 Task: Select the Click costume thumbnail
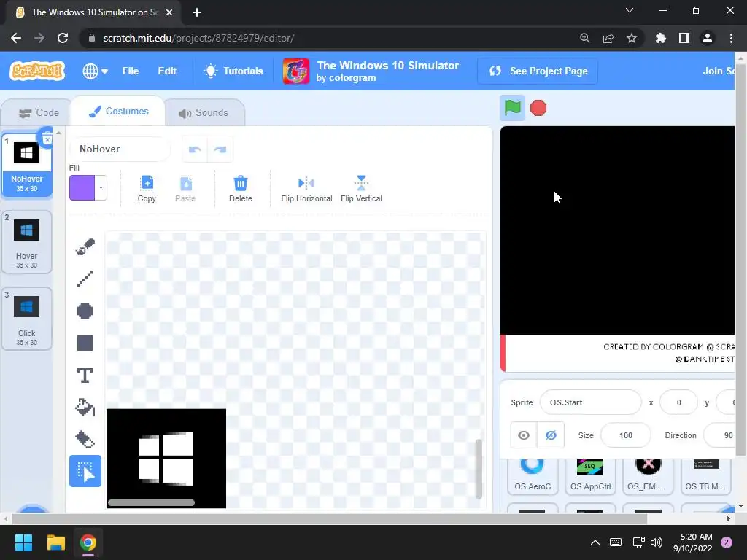point(27,319)
